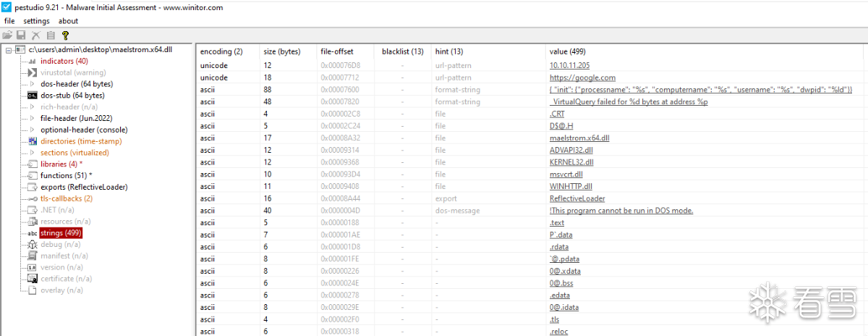Click the report document toolbar icon
The width and height of the screenshot is (868, 336).
tap(51, 35)
